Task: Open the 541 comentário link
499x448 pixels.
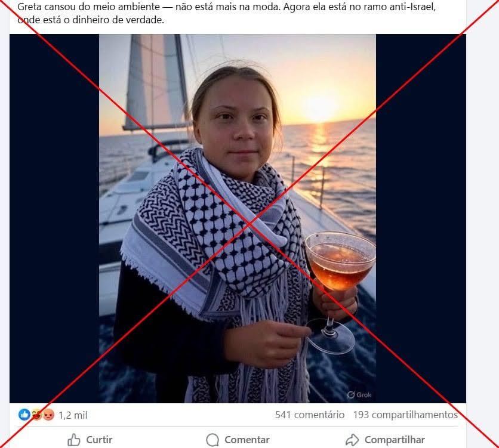Action: (310, 415)
